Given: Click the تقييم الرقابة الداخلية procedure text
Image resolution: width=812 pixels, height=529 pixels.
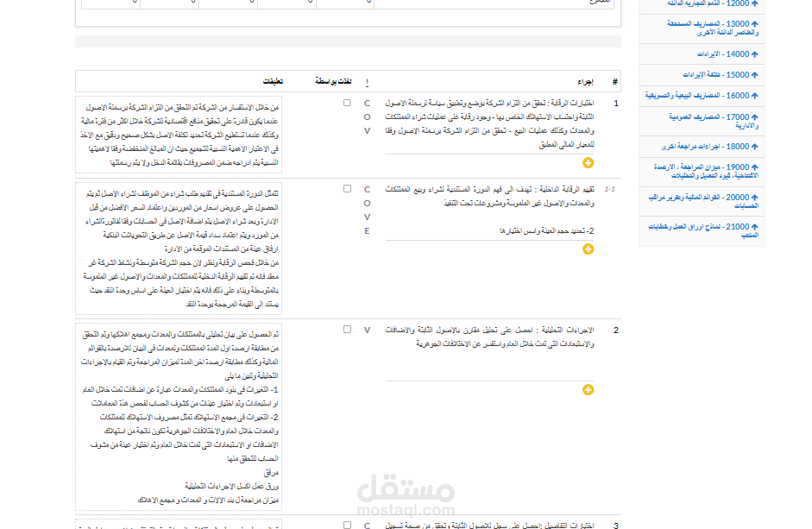Looking at the screenshot, I should point(489,197).
